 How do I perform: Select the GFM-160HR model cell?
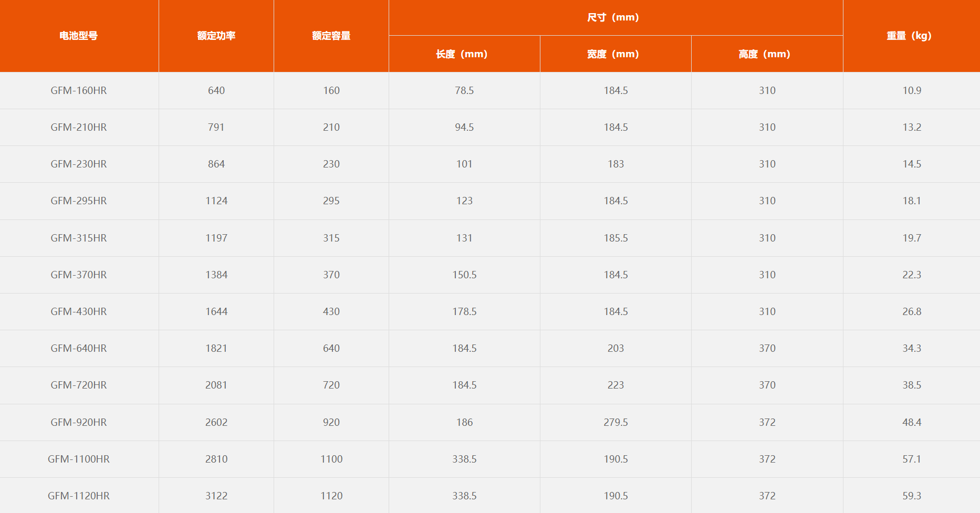(79, 90)
